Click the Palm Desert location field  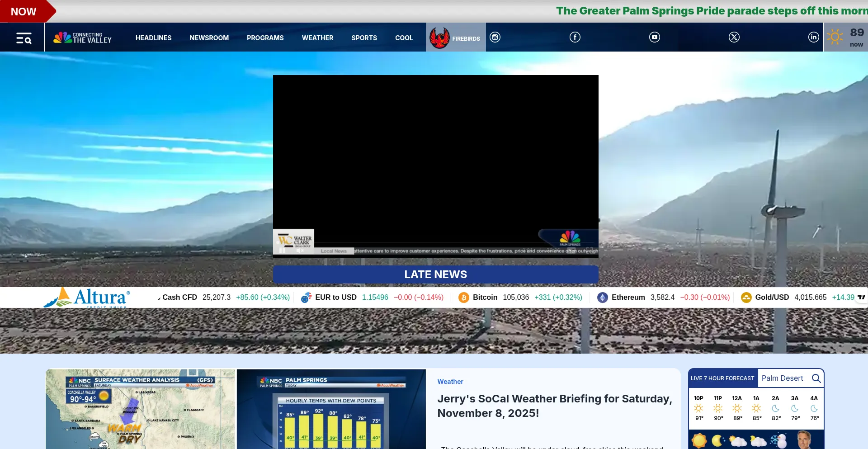(783, 378)
